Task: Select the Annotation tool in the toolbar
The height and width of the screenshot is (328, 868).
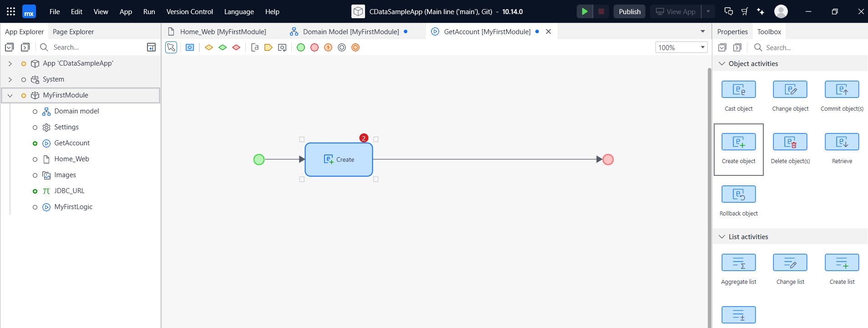Action: pyautogui.click(x=255, y=47)
